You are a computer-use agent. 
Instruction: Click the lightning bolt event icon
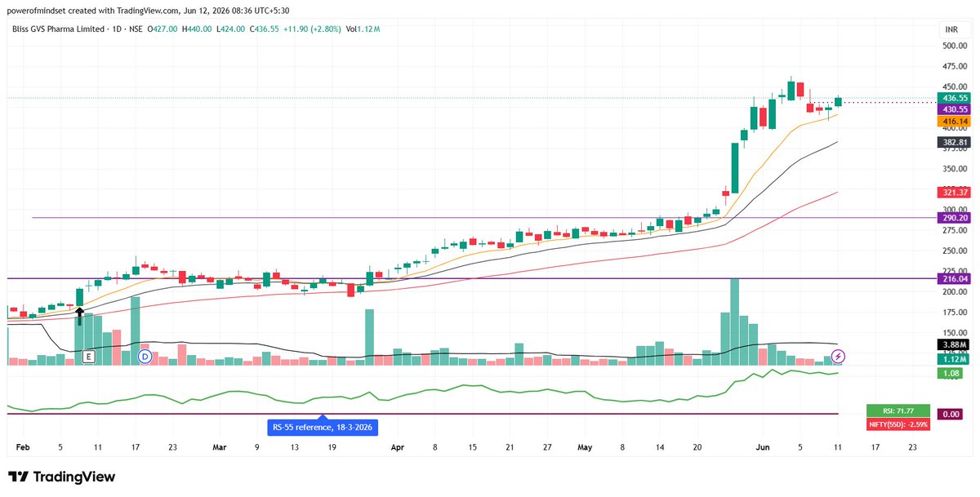tap(838, 357)
